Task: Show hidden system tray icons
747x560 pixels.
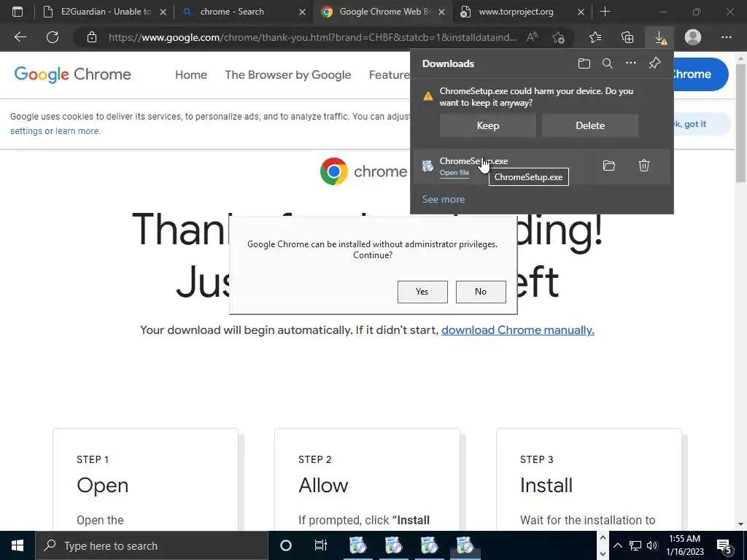Action: point(617,545)
